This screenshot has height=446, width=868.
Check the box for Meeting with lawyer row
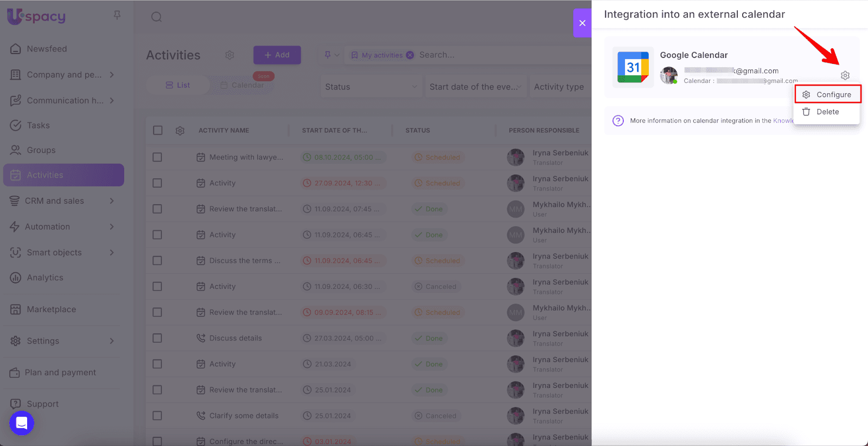(x=157, y=157)
